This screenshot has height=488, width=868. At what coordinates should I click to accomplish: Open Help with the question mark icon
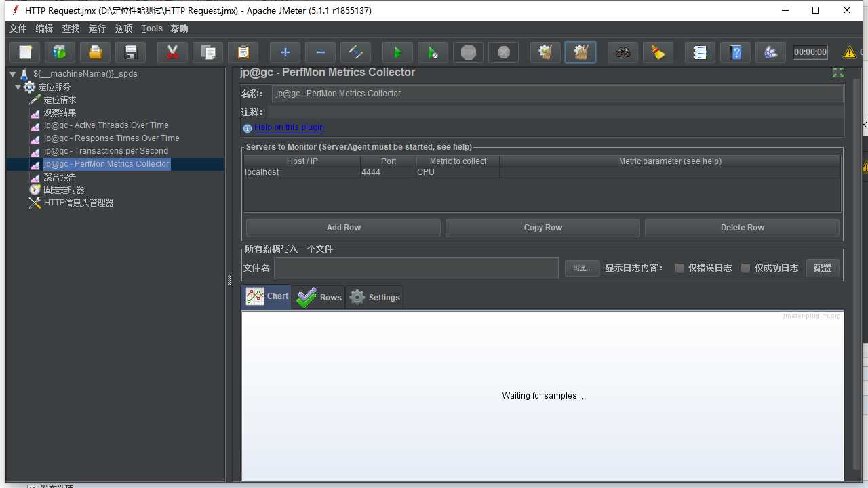pyautogui.click(x=736, y=52)
